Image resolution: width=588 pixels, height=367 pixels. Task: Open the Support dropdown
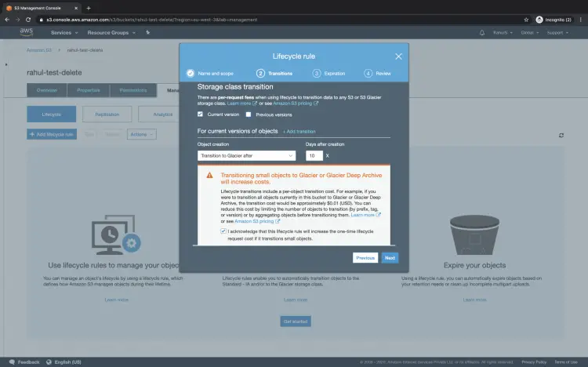tap(557, 33)
